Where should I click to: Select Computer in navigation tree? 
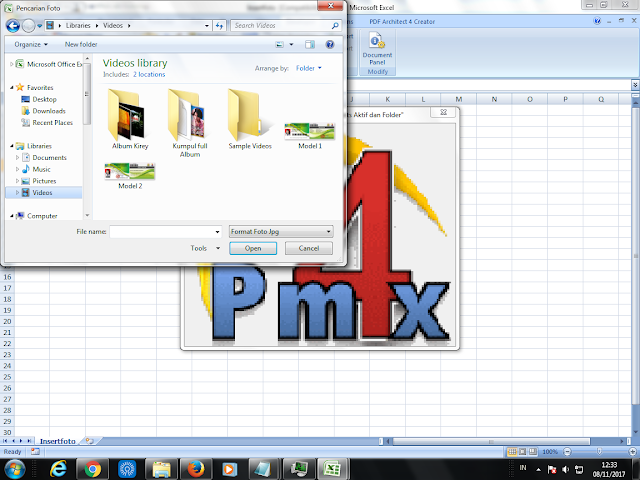(42, 216)
